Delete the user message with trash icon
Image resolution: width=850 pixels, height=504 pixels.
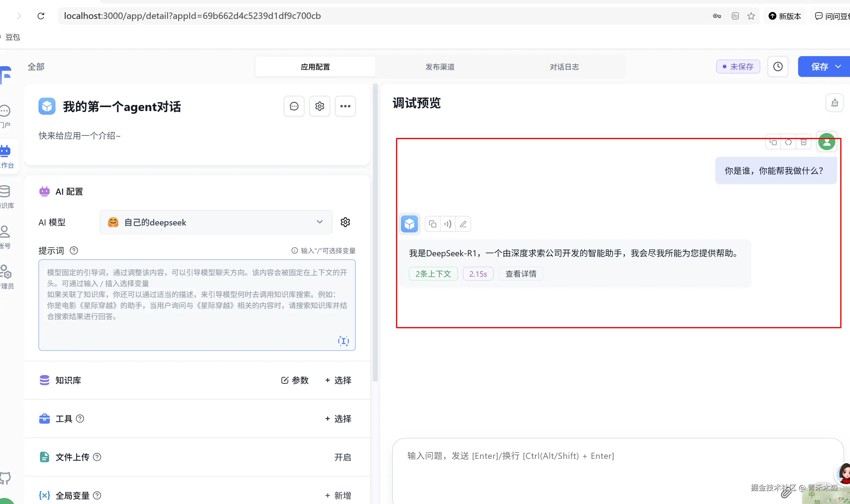[804, 142]
